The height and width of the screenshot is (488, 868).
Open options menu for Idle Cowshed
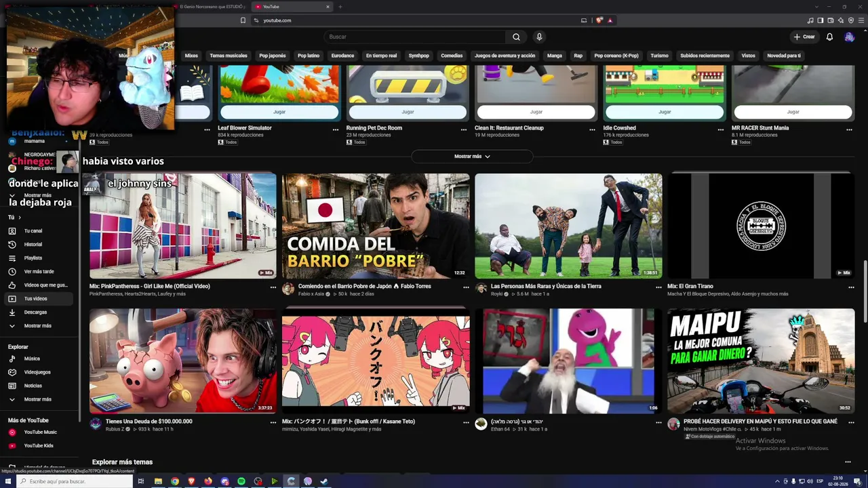[x=721, y=129]
